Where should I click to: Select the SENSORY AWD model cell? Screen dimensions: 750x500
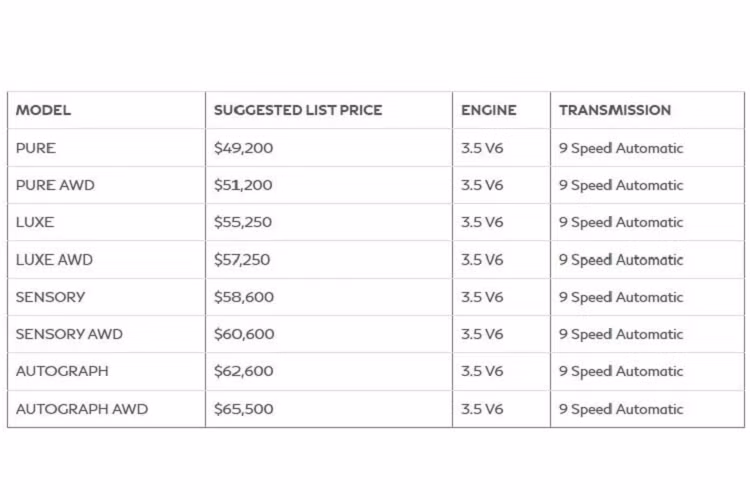69,334
